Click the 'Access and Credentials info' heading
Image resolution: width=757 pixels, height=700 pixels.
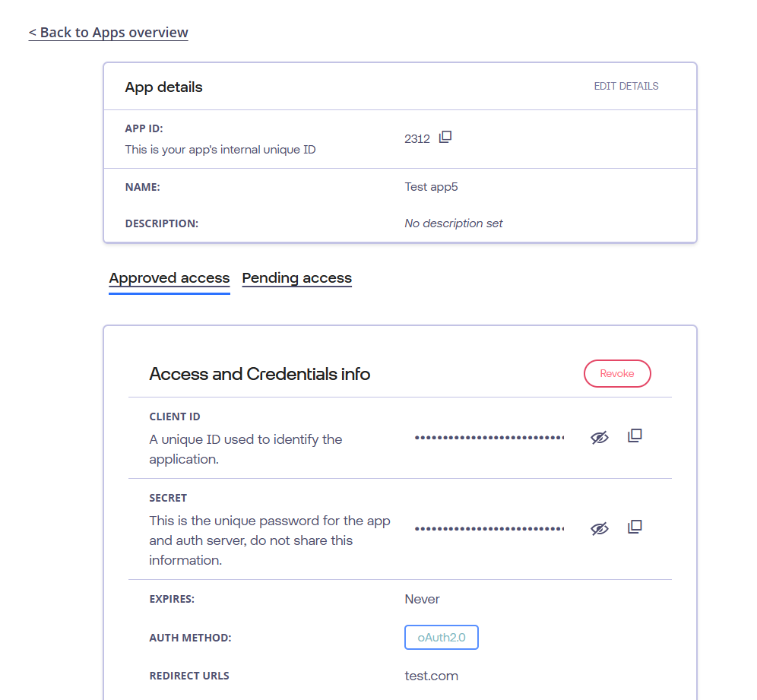tap(260, 374)
